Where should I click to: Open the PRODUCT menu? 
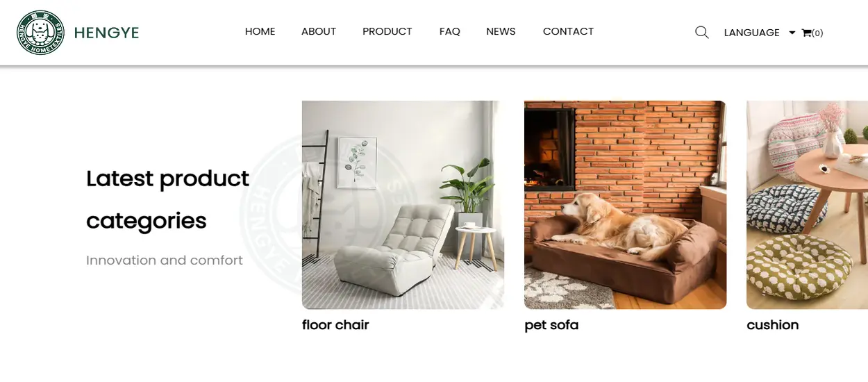tap(387, 31)
